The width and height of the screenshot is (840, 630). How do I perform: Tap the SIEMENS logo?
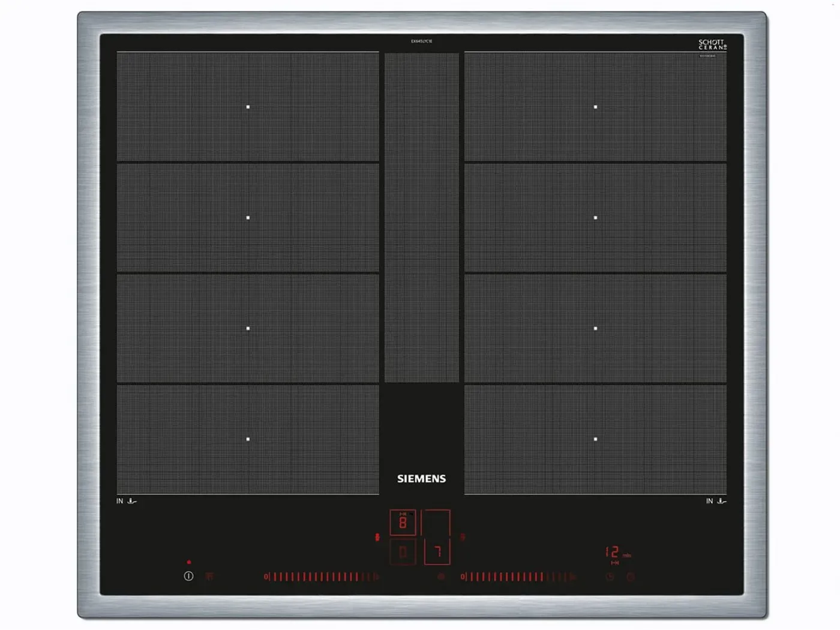click(x=421, y=478)
